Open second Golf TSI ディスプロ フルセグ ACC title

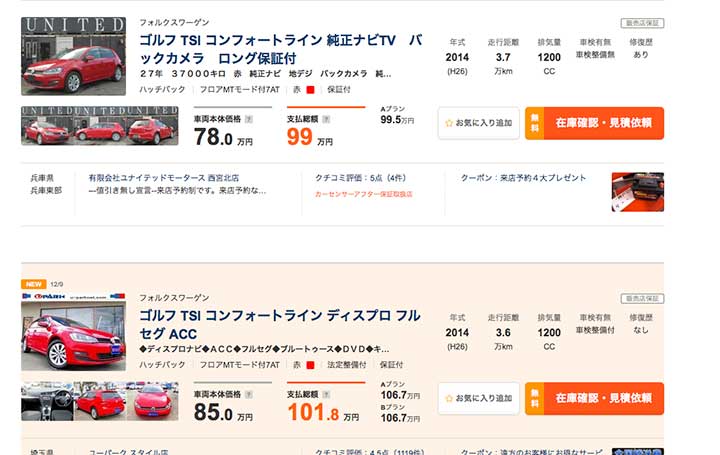click(280, 325)
